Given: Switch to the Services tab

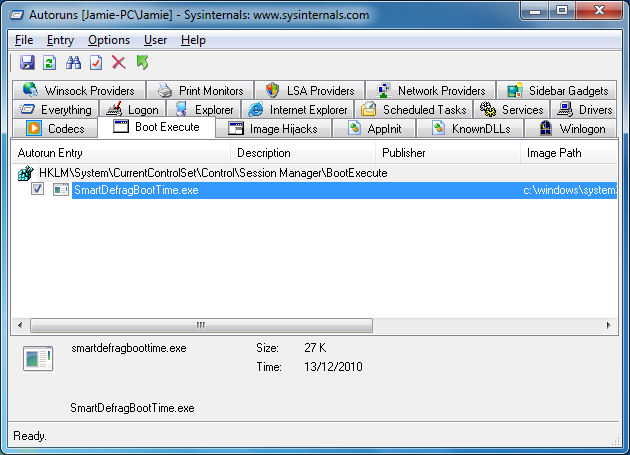Looking at the screenshot, I should pos(511,109).
